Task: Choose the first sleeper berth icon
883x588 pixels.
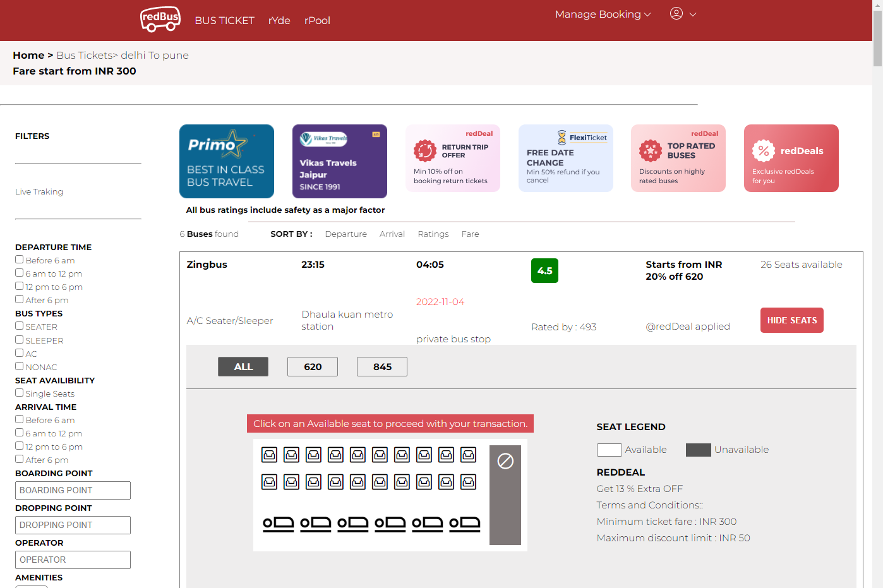Action: click(x=278, y=524)
